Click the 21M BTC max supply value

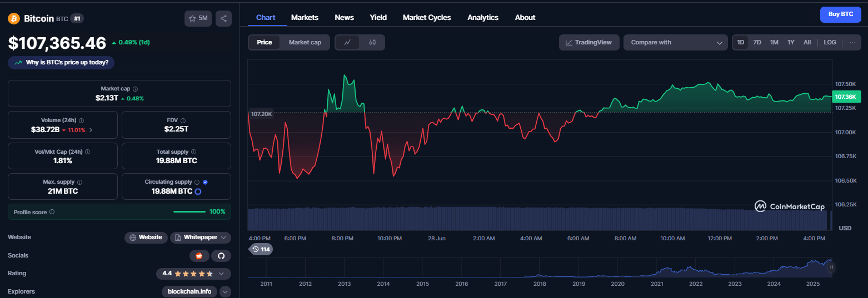point(63,191)
